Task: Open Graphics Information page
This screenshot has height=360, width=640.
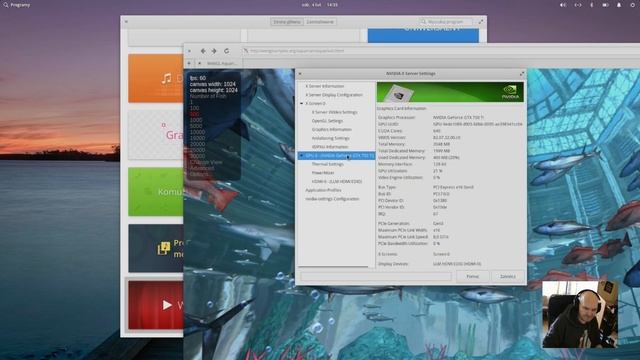Action: [x=331, y=129]
